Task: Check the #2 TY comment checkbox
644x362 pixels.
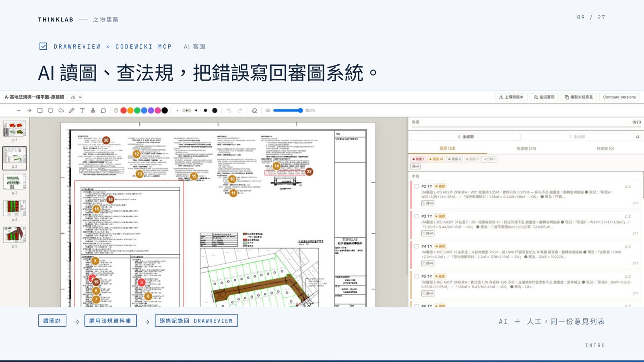Action: click(x=416, y=186)
